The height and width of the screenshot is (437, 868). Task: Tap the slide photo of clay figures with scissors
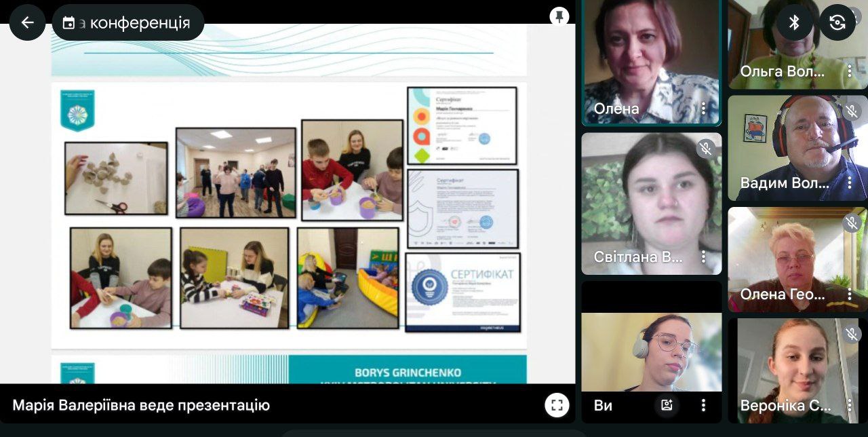pyautogui.click(x=116, y=178)
